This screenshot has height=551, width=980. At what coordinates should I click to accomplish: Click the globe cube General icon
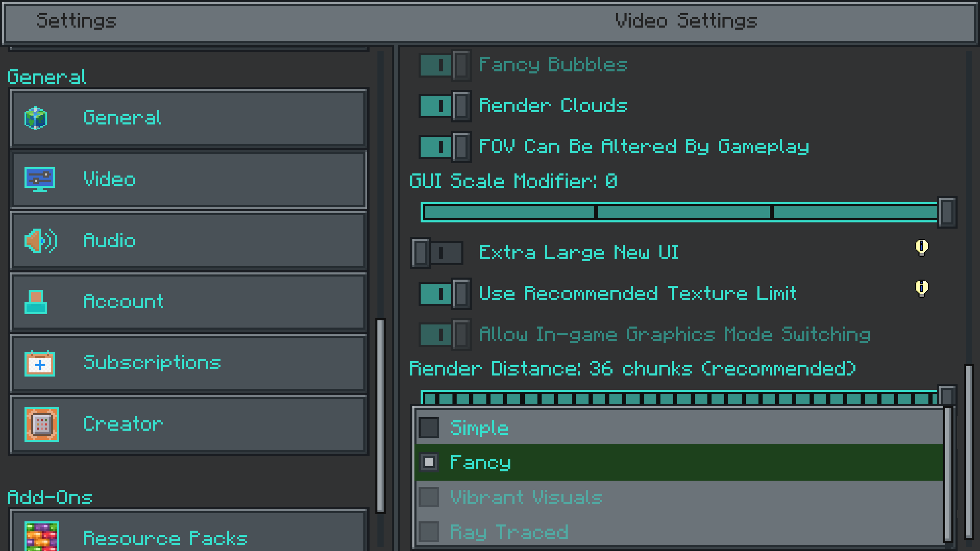point(36,118)
